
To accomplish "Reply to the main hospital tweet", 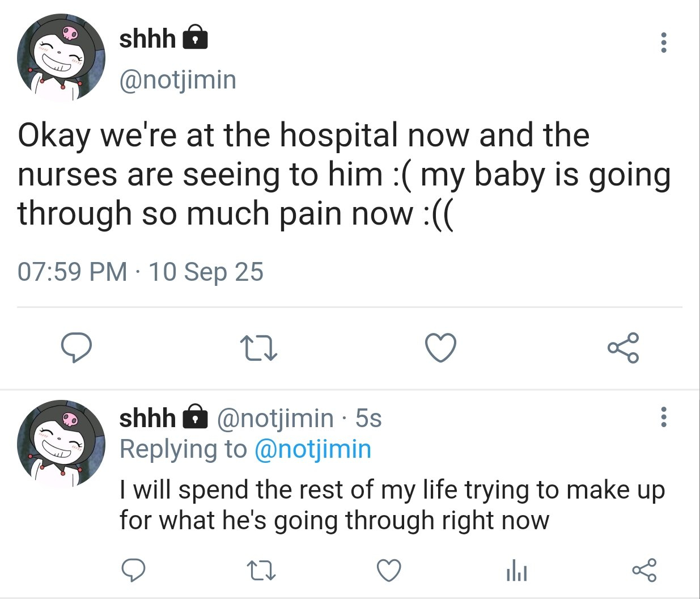I will [77, 347].
